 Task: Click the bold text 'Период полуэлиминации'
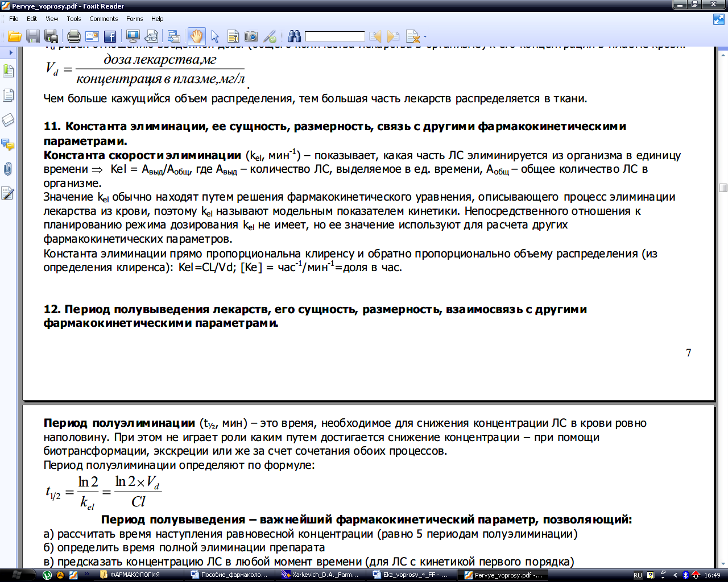[119, 423]
